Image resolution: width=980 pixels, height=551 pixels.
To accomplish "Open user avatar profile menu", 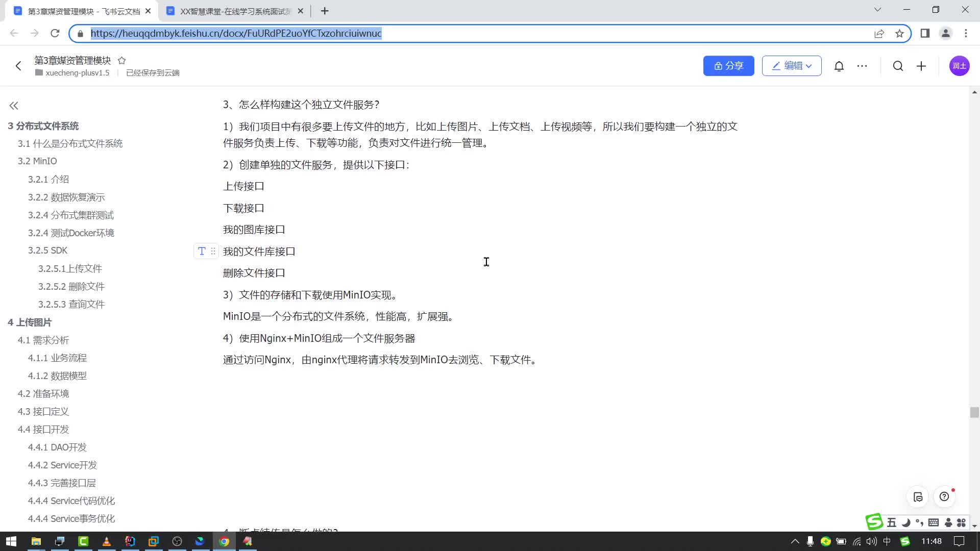I will pos(959,66).
